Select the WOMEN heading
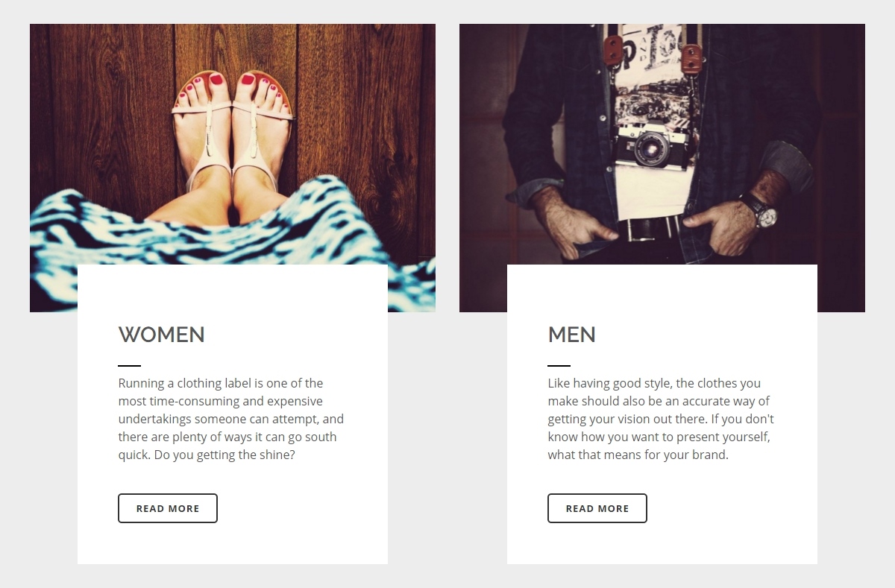 point(162,335)
